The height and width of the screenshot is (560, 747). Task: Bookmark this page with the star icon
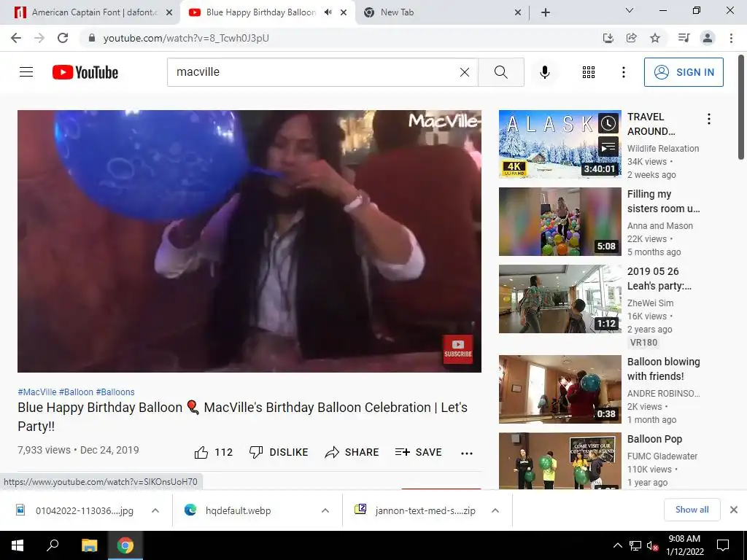click(655, 38)
